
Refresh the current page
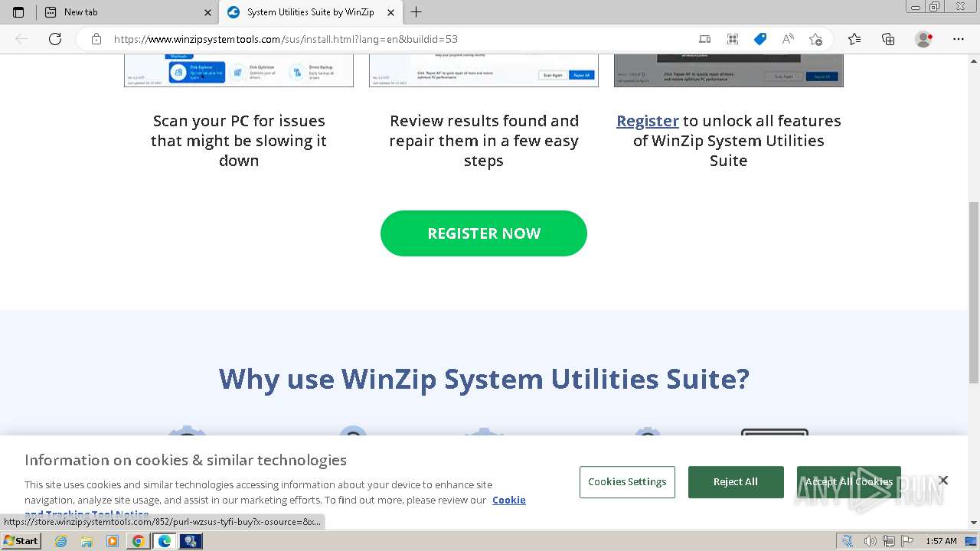(x=55, y=39)
